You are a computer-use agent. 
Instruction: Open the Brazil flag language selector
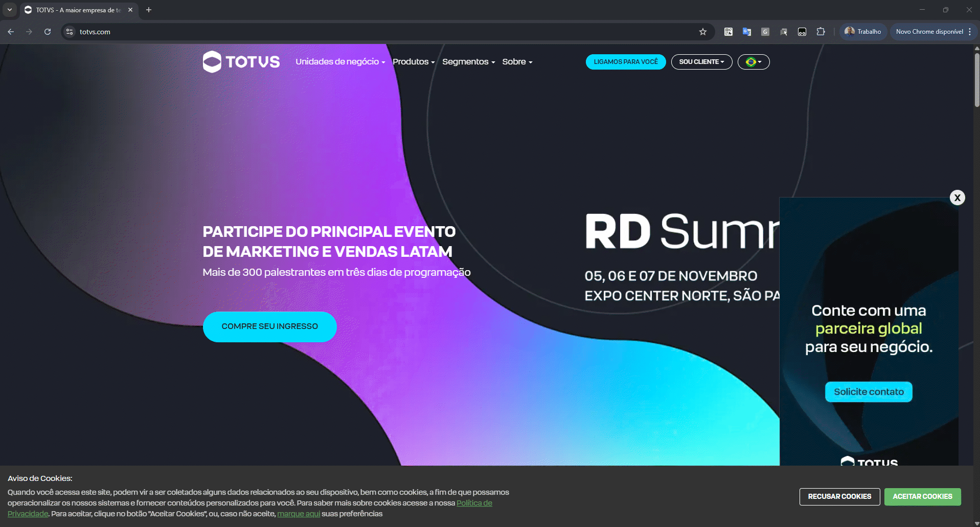point(754,62)
